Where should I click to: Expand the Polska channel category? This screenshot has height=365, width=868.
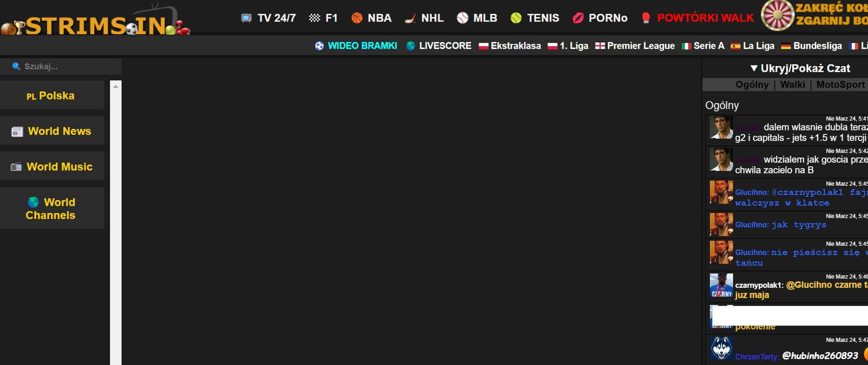[52, 95]
